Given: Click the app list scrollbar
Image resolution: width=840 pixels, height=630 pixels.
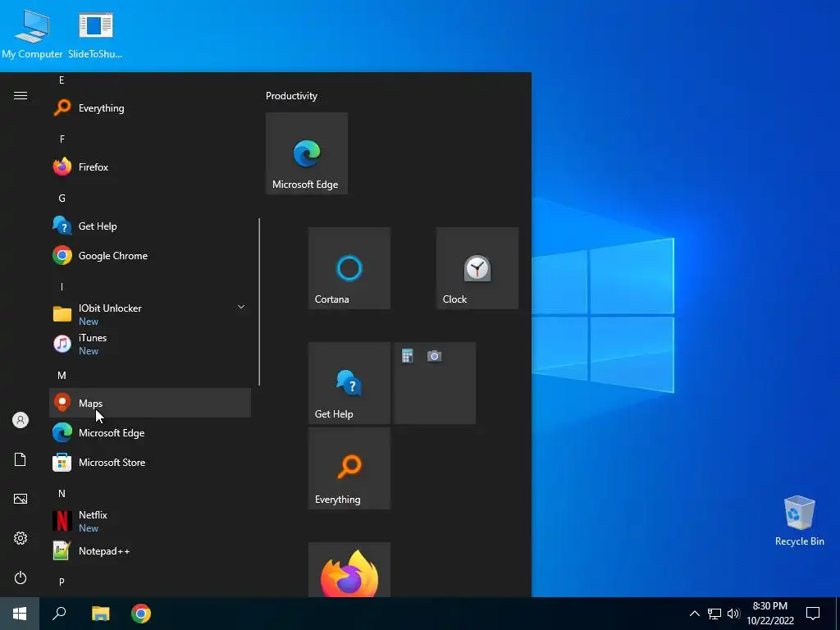Looking at the screenshot, I should pos(259,302).
